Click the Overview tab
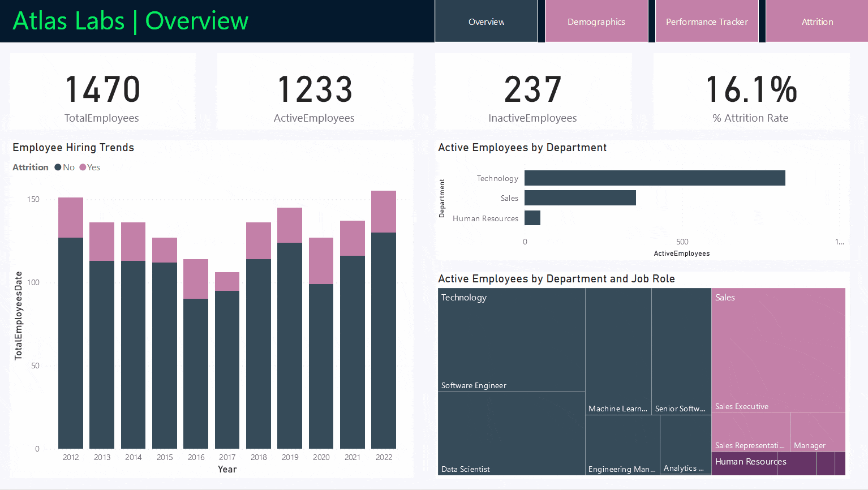Image resolution: width=868 pixels, height=490 pixels. tap(485, 21)
